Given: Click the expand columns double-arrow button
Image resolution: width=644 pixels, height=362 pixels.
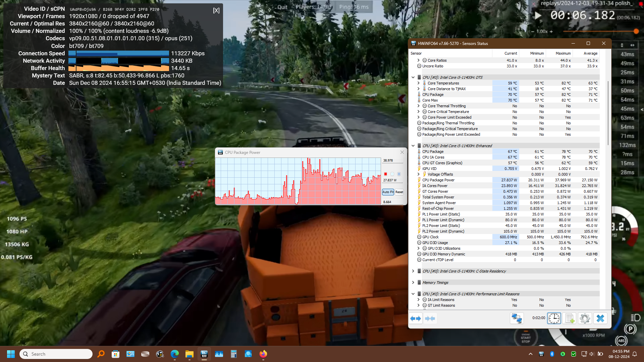Looking at the screenshot, I should tap(416, 318).
